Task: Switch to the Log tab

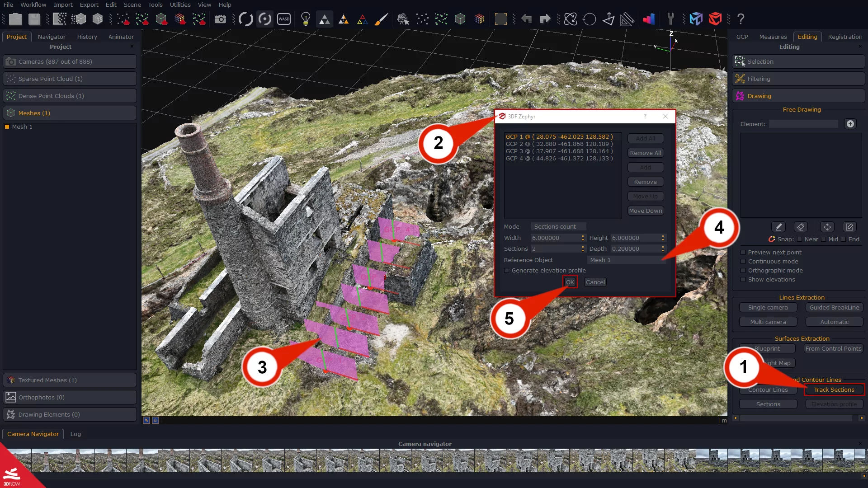Action: pyautogui.click(x=75, y=434)
